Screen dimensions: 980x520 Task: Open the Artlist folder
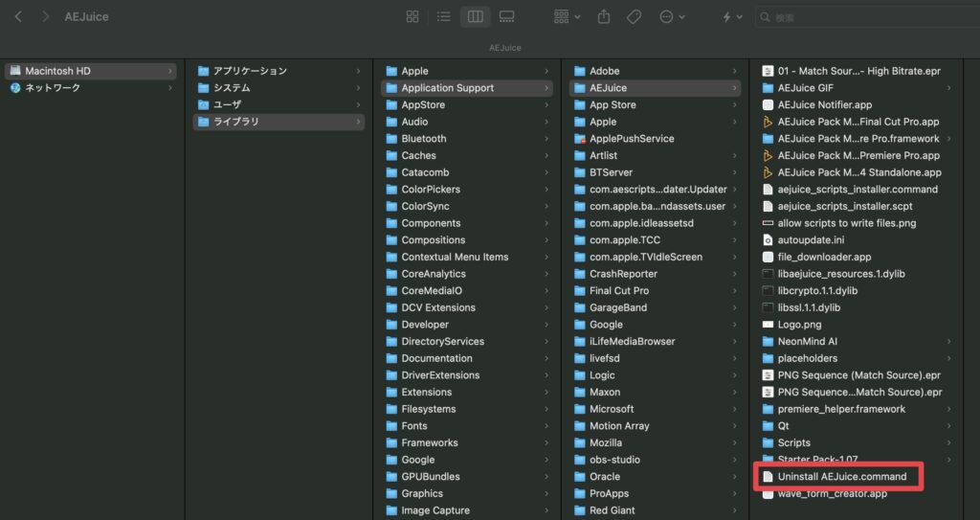655,155
